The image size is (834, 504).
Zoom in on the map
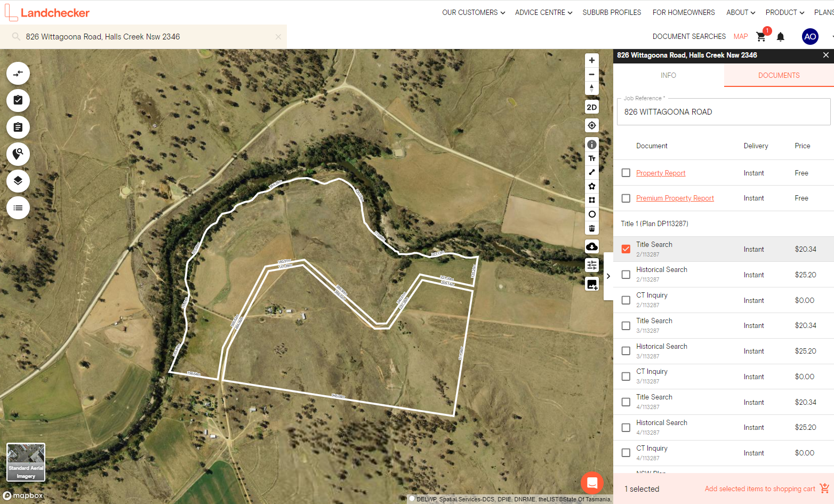tap(592, 60)
